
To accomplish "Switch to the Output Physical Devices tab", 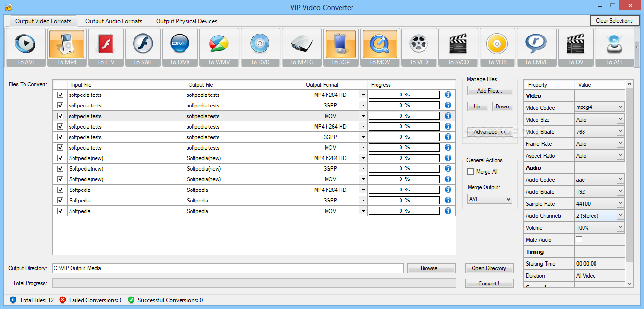I will (186, 21).
